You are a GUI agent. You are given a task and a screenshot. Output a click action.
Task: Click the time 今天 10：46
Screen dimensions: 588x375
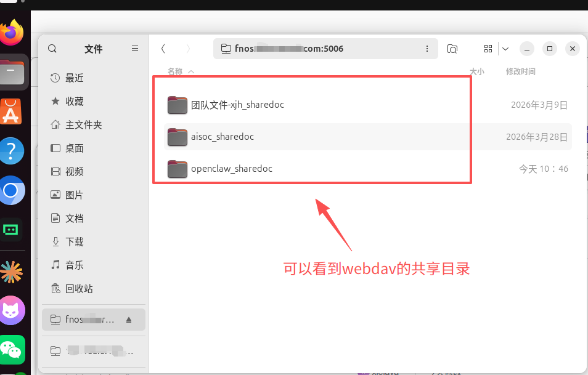click(x=544, y=169)
